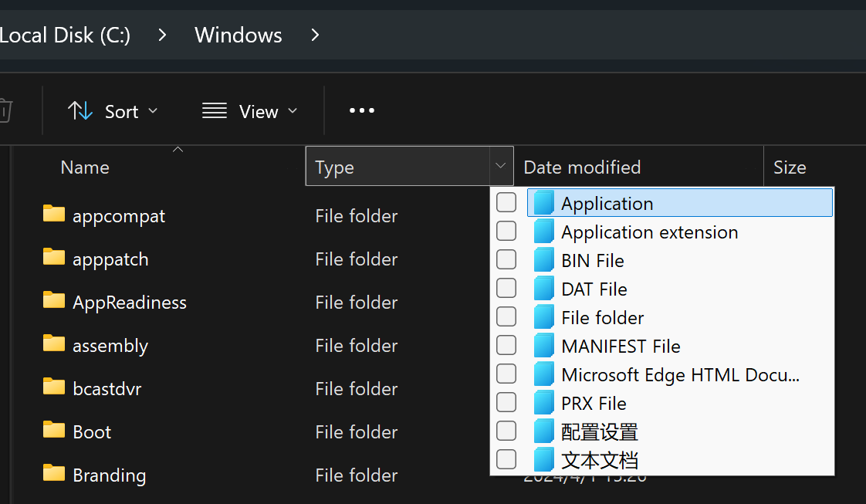Click the Boot folder icon
Viewport: 866px width, 504px height.
click(x=54, y=430)
